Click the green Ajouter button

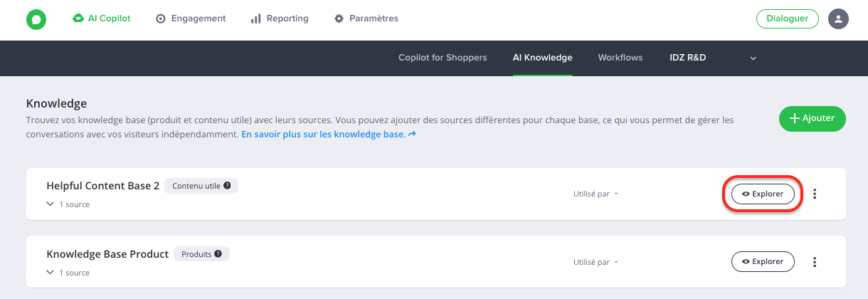tap(812, 119)
